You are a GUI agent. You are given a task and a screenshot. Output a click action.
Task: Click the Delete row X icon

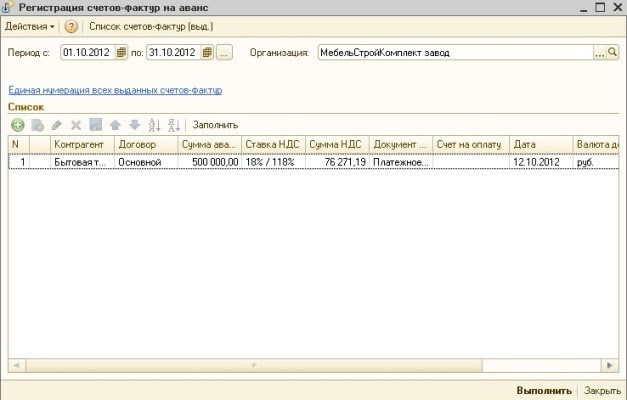click(x=75, y=125)
